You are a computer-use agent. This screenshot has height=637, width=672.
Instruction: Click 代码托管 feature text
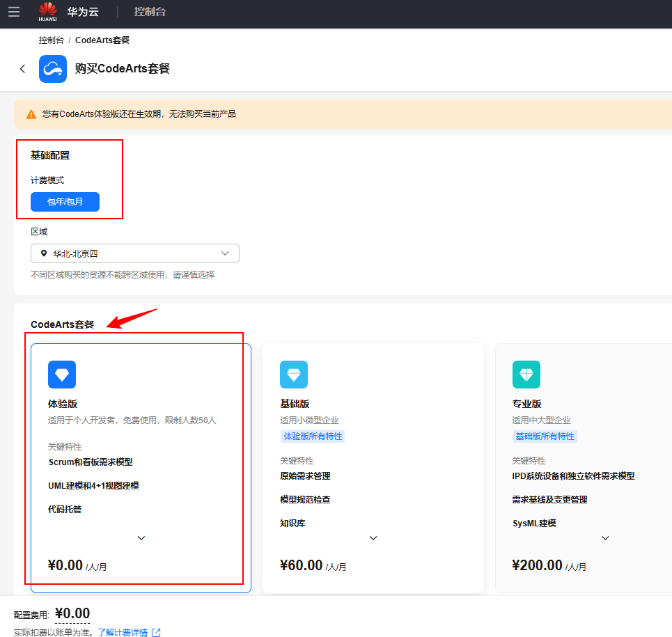coord(65,510)
